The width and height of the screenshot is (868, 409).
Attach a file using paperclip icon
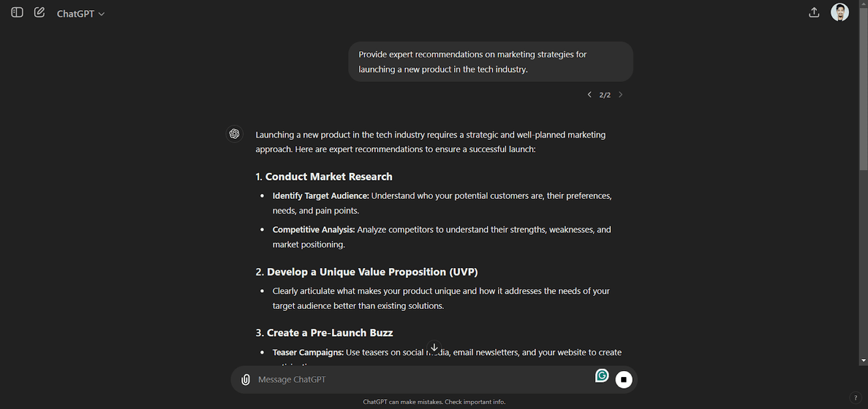(246, 380)
